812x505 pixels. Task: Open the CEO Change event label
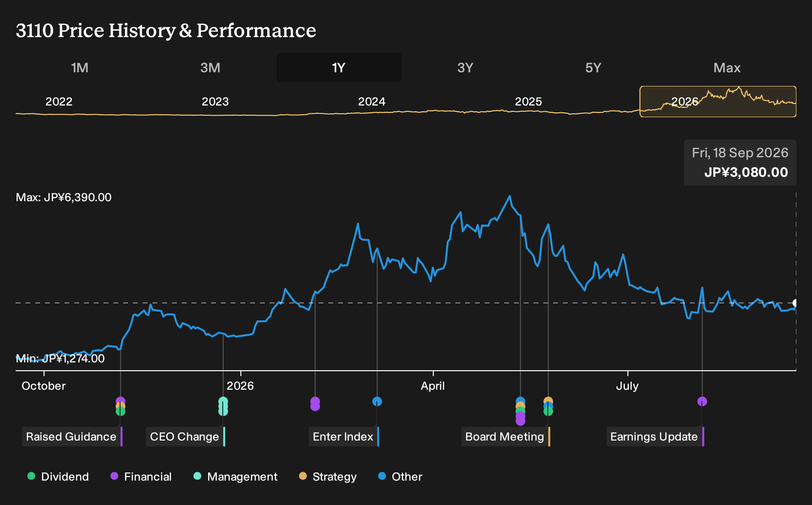tap(186, 437)
